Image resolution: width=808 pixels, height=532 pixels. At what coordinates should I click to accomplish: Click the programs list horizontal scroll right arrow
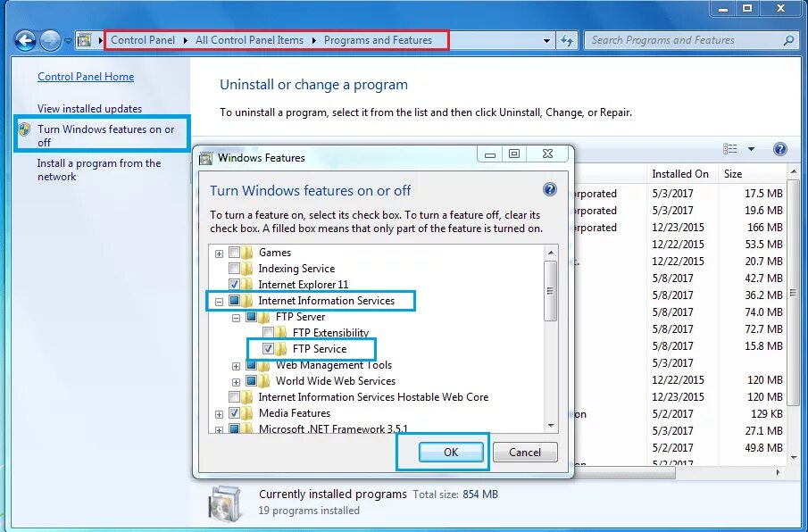point(779,472)
